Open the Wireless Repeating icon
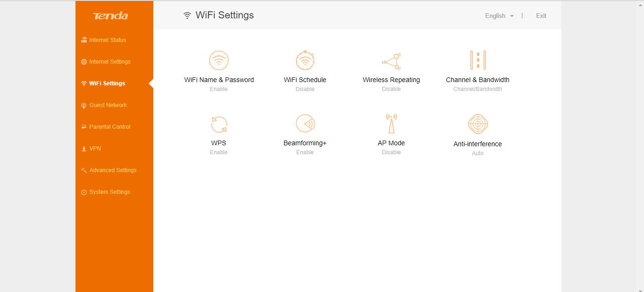644x292 pixels. point(392,61)
